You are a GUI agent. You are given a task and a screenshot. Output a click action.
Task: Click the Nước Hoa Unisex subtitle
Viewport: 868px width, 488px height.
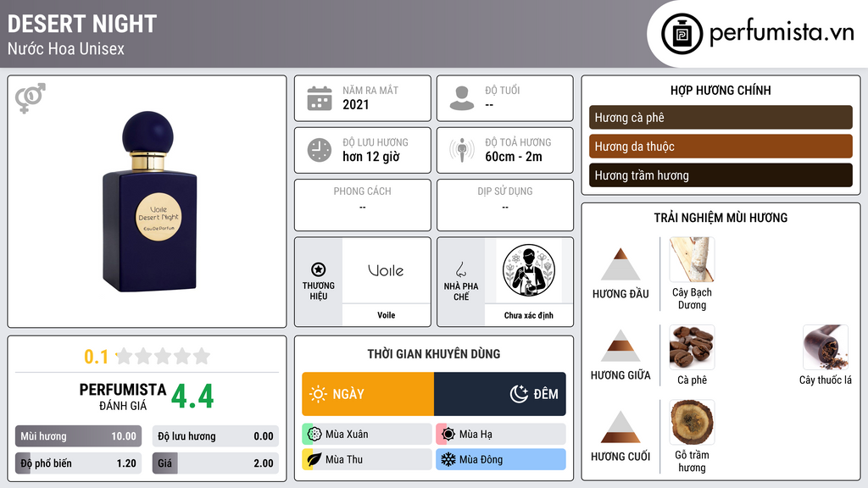pyautogui.click(x=66, y=48)
